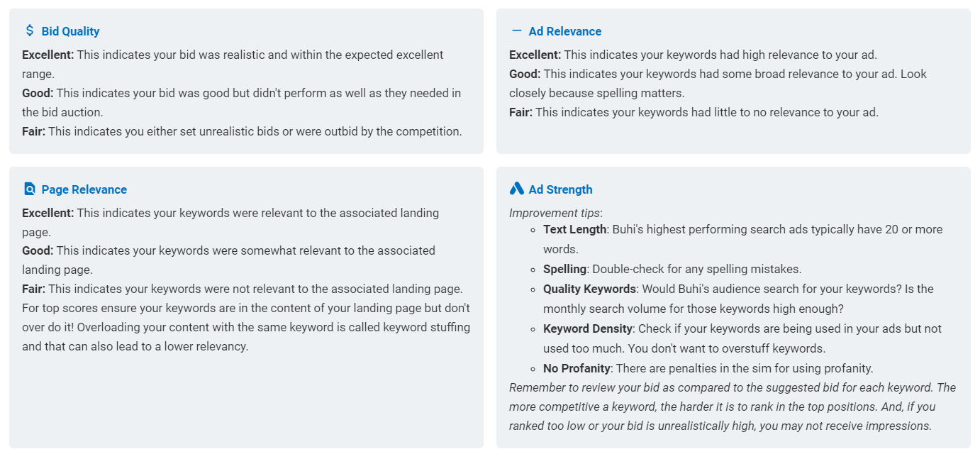Screen dimensions: 980x459
Task: Click the dash icon beside Ad Relevance
Action: click(516, 31)
